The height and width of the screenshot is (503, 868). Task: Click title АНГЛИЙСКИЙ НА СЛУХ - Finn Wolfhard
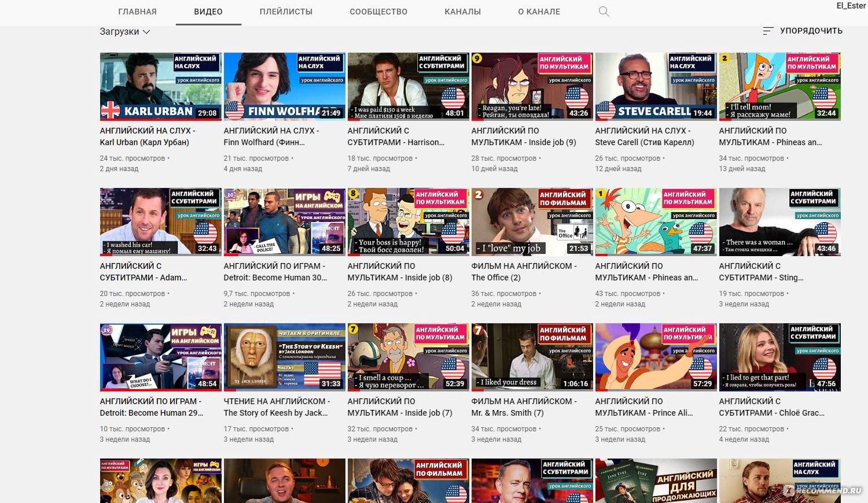click(x=271, y=136)
